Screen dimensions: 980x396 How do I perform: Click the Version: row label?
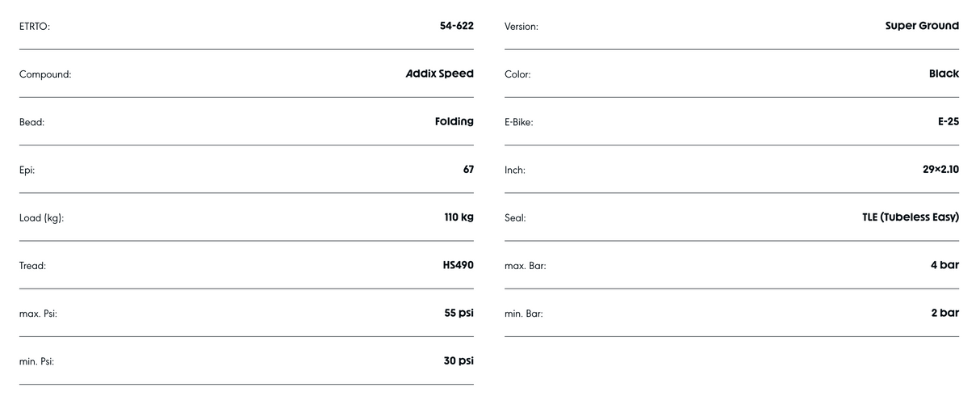(x=521, y=27)
